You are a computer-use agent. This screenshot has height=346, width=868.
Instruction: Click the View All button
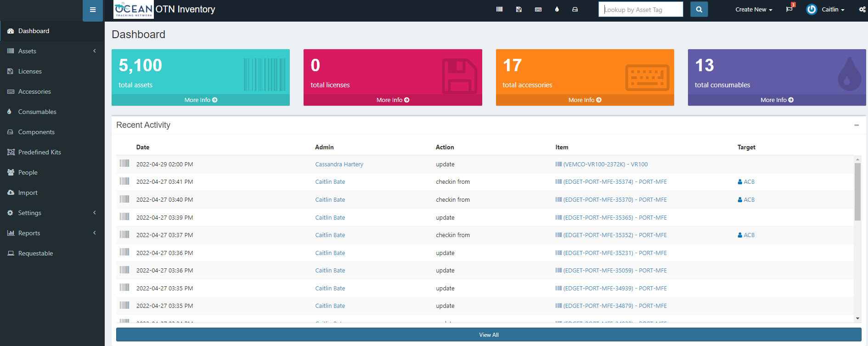tap(489, 335)
